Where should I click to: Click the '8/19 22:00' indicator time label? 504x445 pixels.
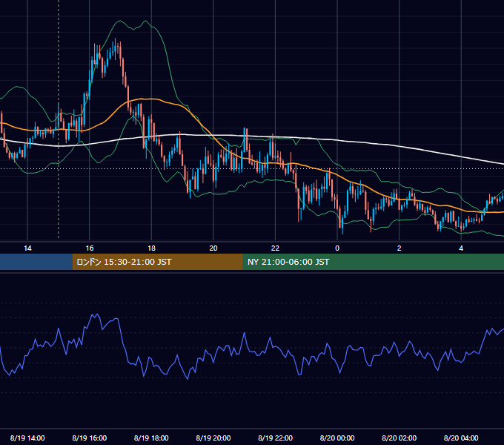[276, 438]
